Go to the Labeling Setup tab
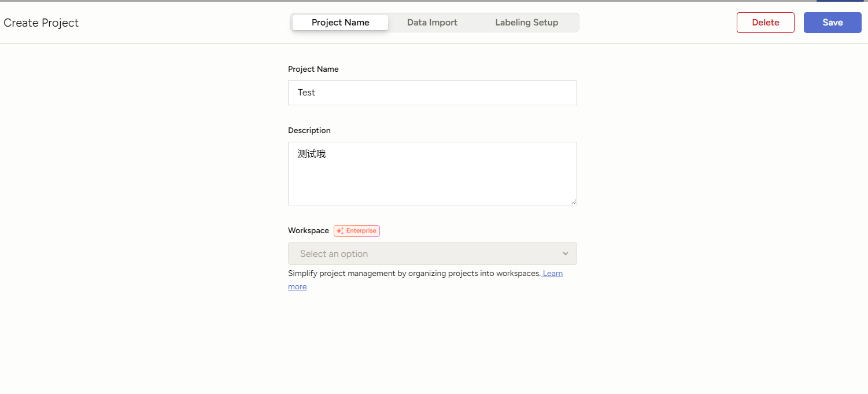 pyautogui.click(x=526, y=23)
